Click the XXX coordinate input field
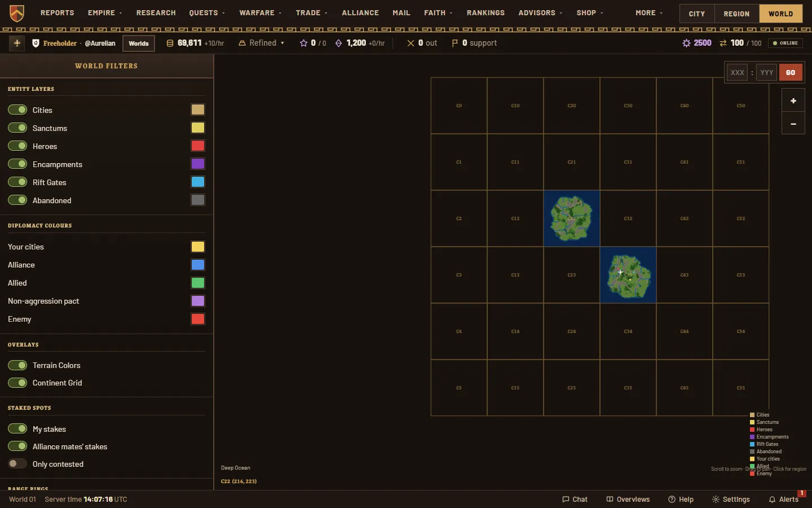812x508 pixels. pos(738,72)
